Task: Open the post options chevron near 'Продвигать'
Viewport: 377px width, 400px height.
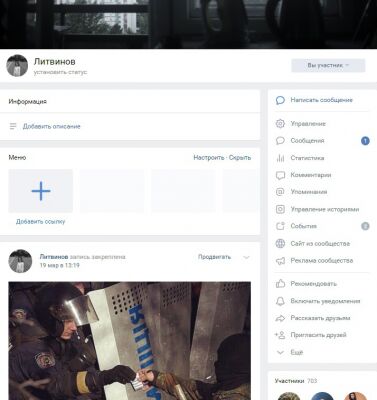Action: [246, 257]
